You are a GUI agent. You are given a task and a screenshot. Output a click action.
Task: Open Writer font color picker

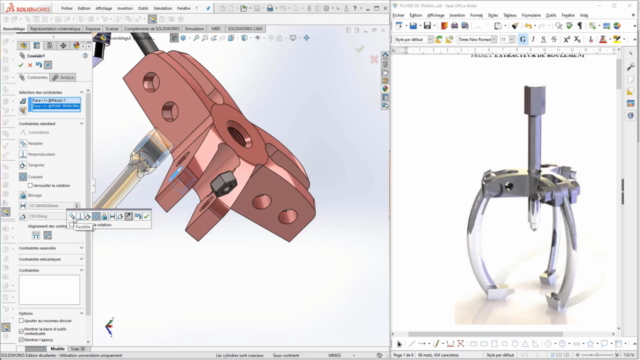(x=603, y=39)
